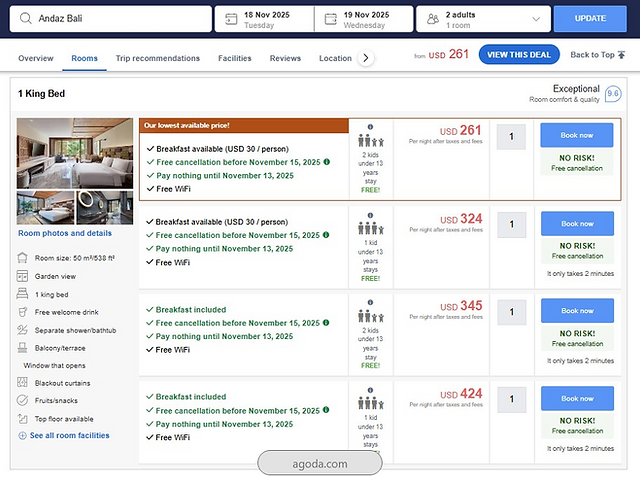Open the Overview tab
The image size is (640, 483).
pyautogui.click(x=36, y=58)
